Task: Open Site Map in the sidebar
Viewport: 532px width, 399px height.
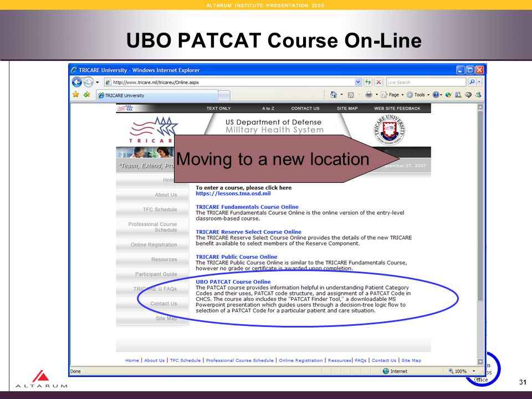Action: coord(166,318)
